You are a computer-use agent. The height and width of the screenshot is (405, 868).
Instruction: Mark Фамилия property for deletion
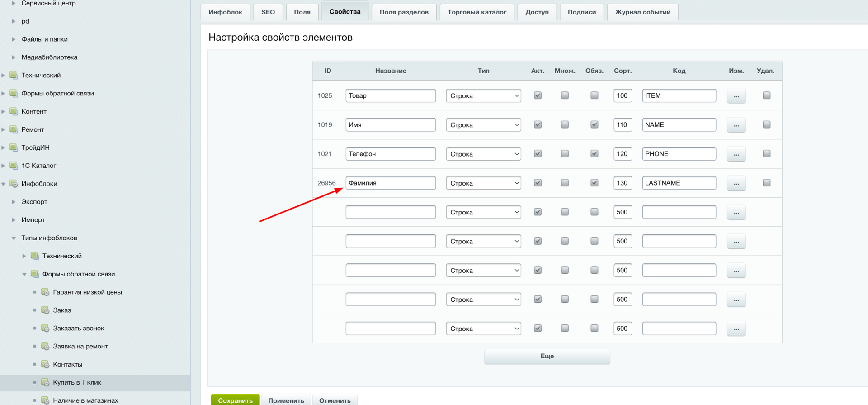pos(767,183)
